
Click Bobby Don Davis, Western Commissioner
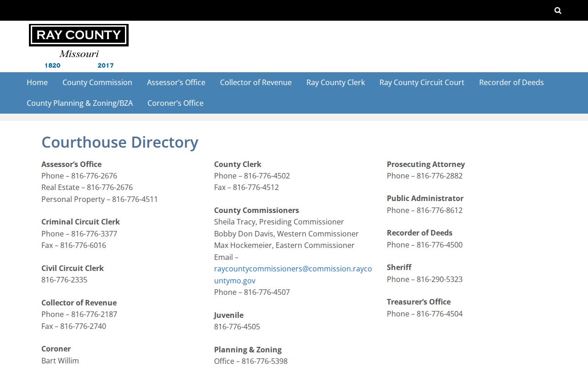pyautogui.click(x=286, y=234)
